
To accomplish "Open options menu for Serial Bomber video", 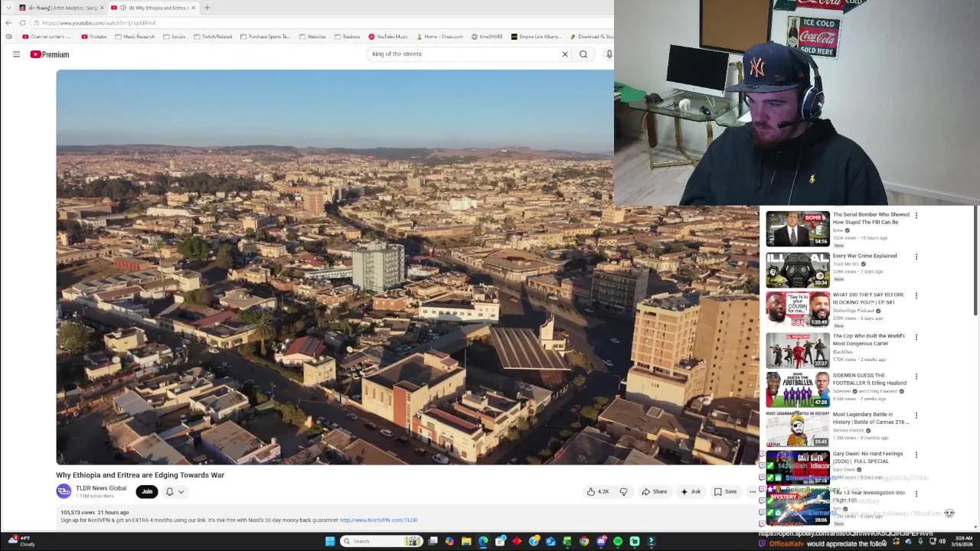I will (x=916, y=216).
